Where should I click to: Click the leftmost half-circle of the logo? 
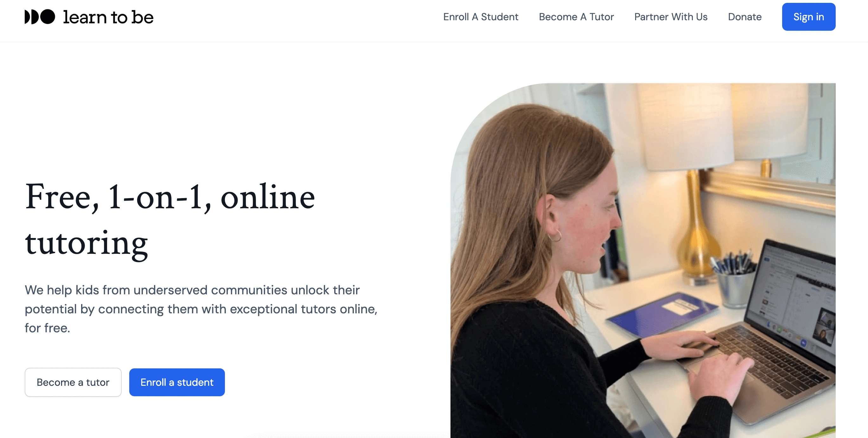pyautogui.click(x=27, y=17)
